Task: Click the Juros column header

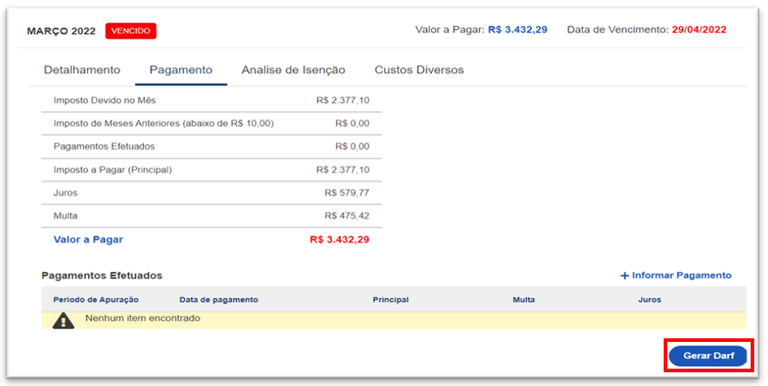Action: (x=649, y=300)
